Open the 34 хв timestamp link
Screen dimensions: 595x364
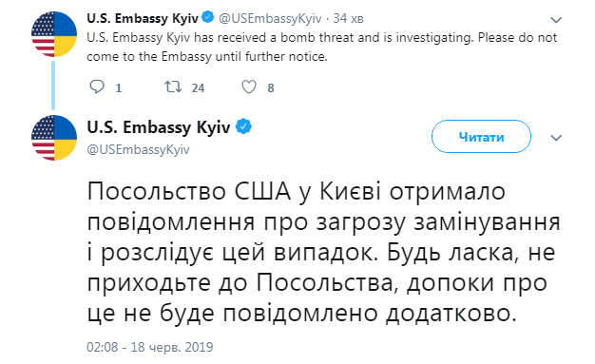[x=348, y=18]
